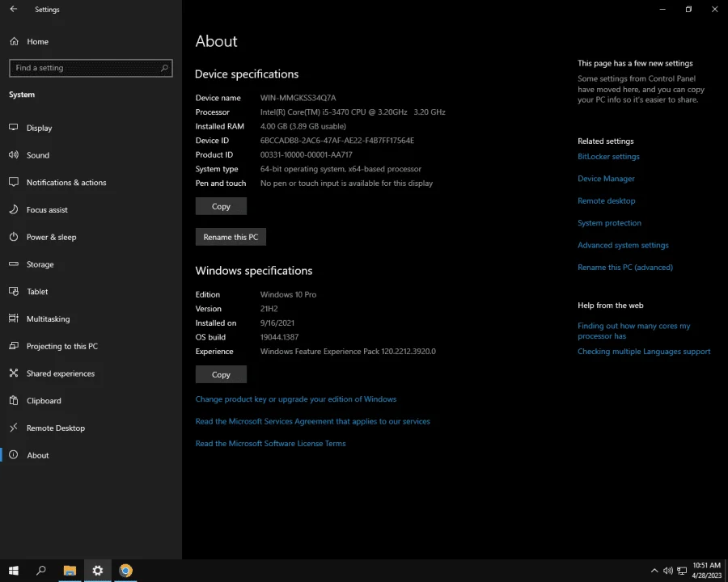Click the clock showing 10:51 AM
Viewport: 728px width, 582px height.
tap(706, 565)
